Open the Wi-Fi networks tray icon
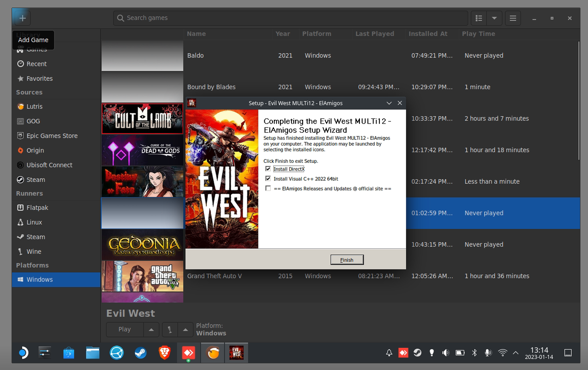 coord(502,353)
